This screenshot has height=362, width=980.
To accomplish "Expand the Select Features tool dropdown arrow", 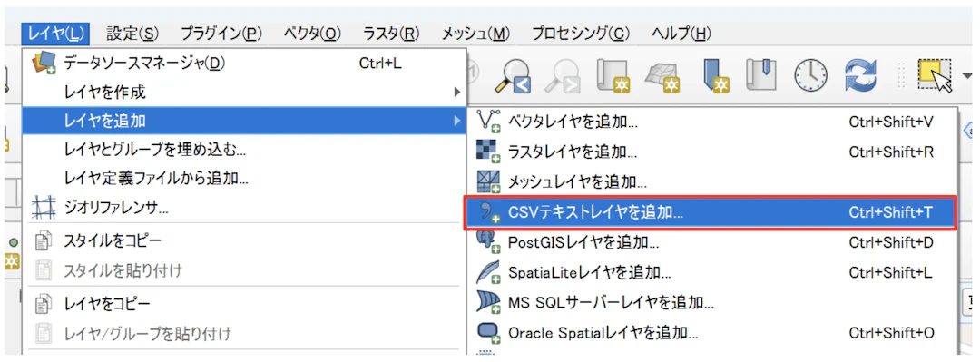I will pos(966,75).
